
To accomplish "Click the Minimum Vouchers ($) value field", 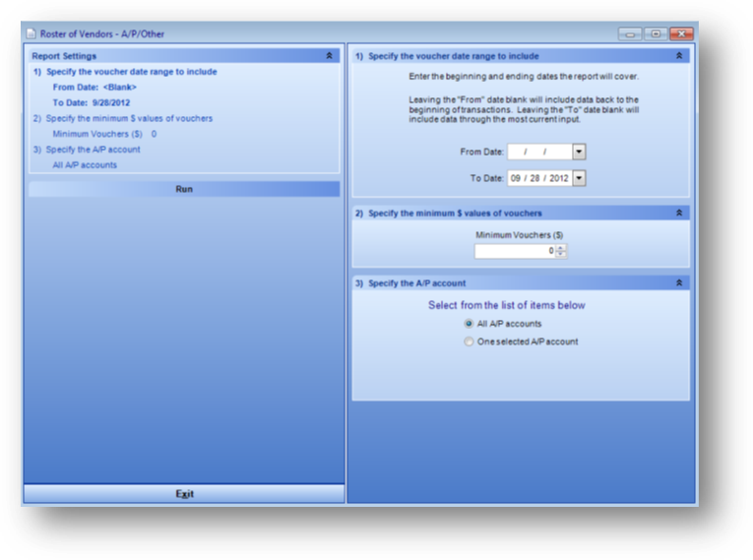I will coord(515,251).
